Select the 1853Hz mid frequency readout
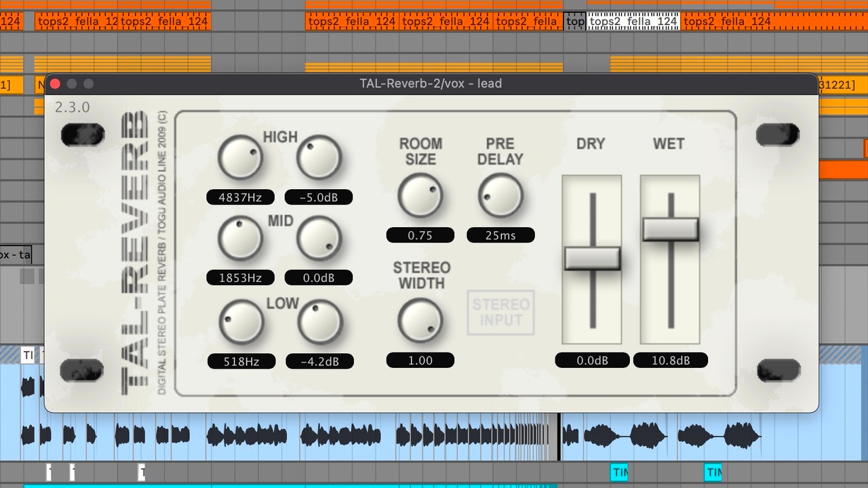The image size is (868, 488). pyautogui.click(x=241, y=277)
